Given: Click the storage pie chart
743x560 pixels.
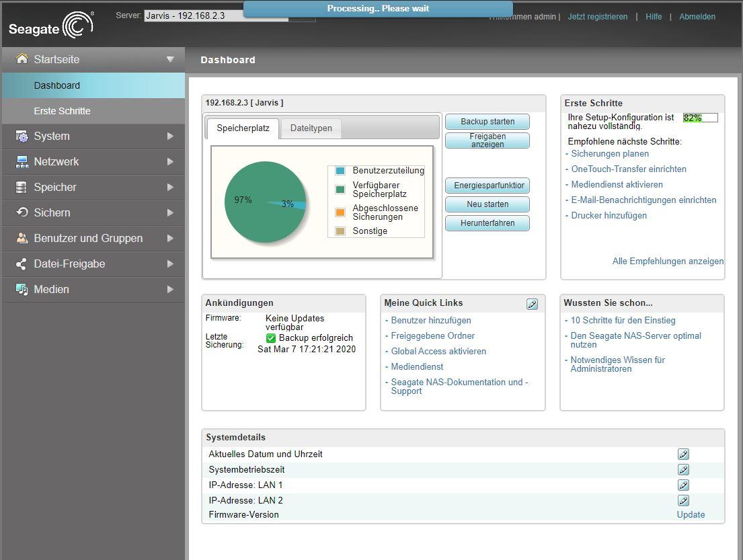Looking at the screenshot, I should coord(266,202).
